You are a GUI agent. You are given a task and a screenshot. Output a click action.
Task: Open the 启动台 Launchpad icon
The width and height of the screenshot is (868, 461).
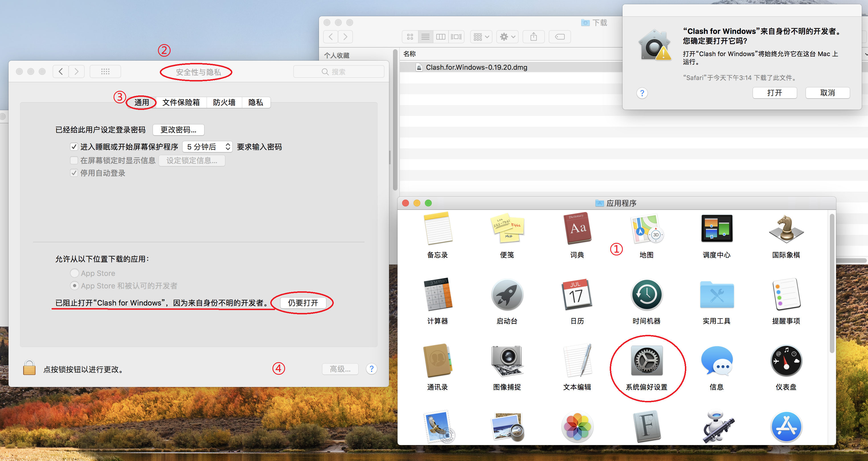(507, 294)
